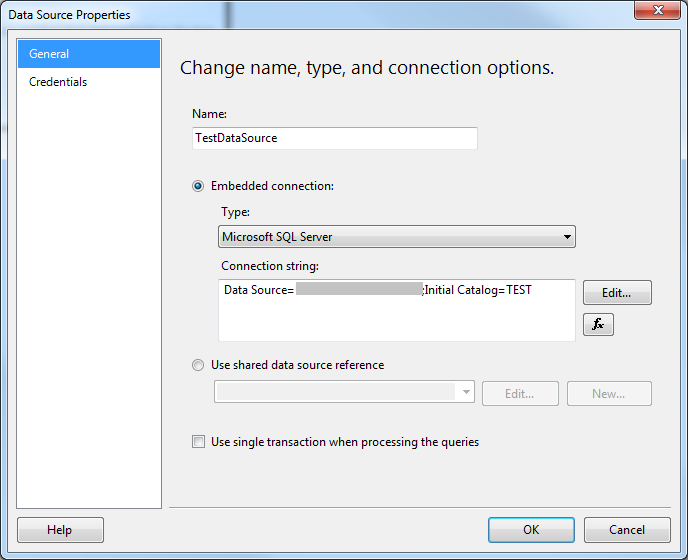Open the Type dropdown list
Image resolution: width=688 pixels, height=560 pixels.
(567, 237)
